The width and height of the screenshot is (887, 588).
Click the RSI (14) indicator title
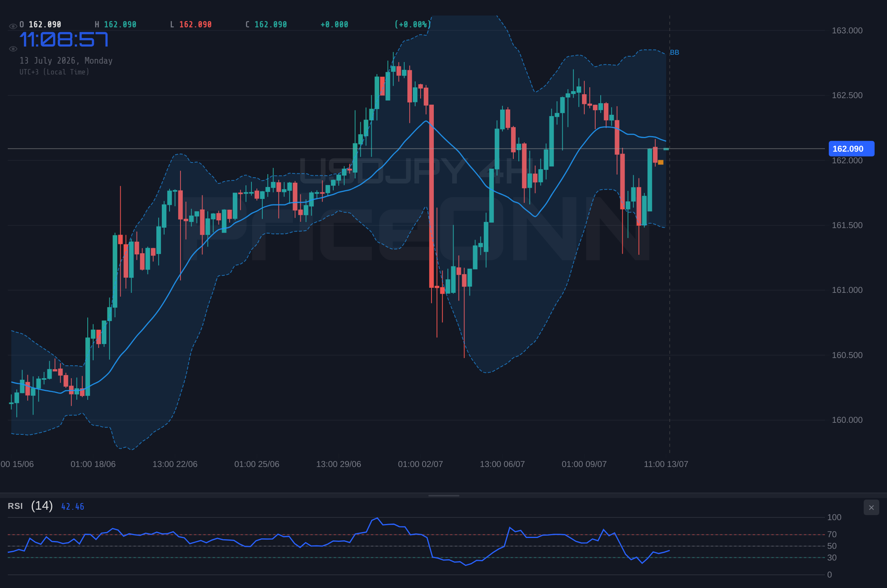(30, 506)
